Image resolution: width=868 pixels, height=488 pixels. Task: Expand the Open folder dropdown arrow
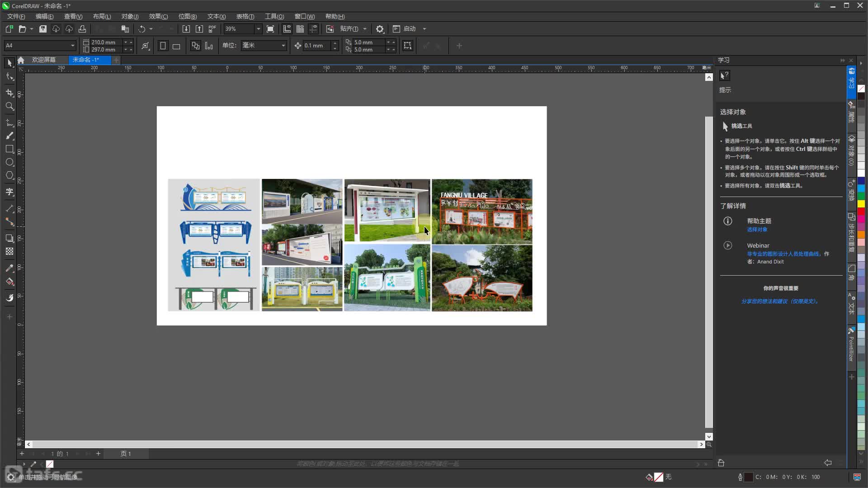32,29
